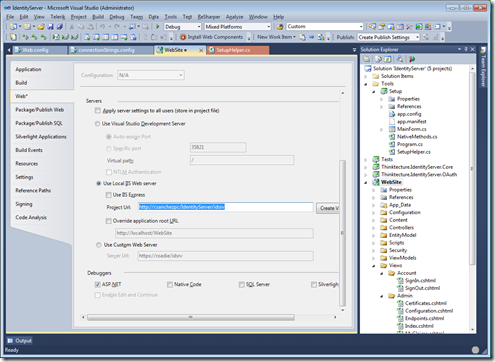Uncheck the ASP.NET debugger checkbox

98,284
